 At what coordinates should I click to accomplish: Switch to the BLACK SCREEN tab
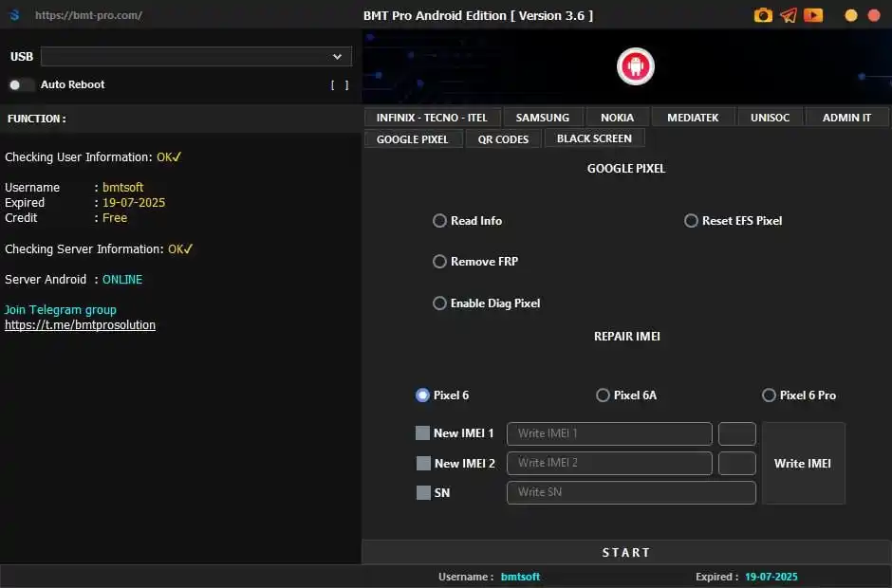tap(594, 138)
